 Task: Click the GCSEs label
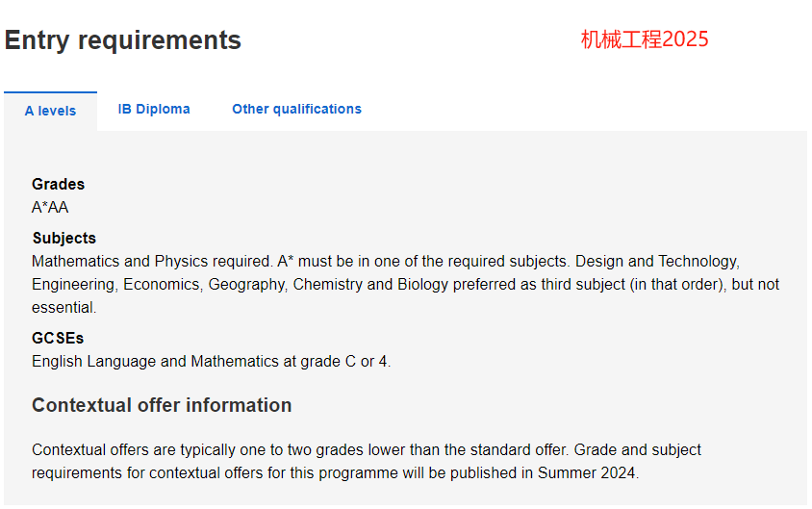58,338
